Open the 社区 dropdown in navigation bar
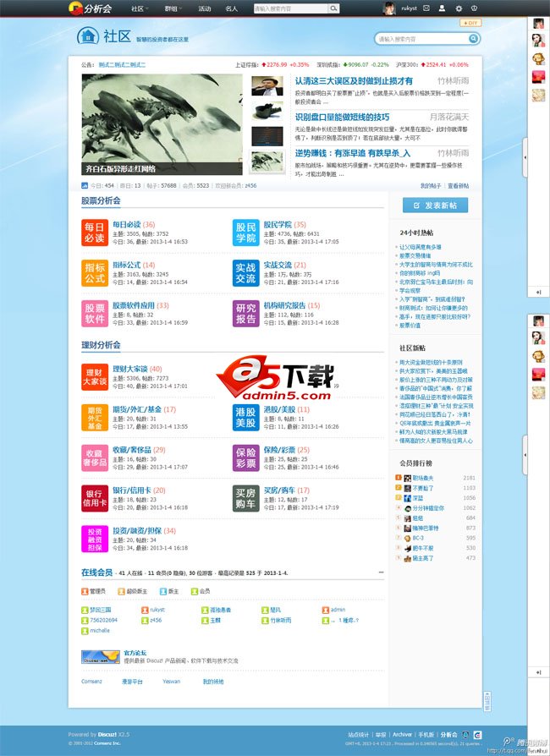550x756 pixels. [x=140, y=8]
